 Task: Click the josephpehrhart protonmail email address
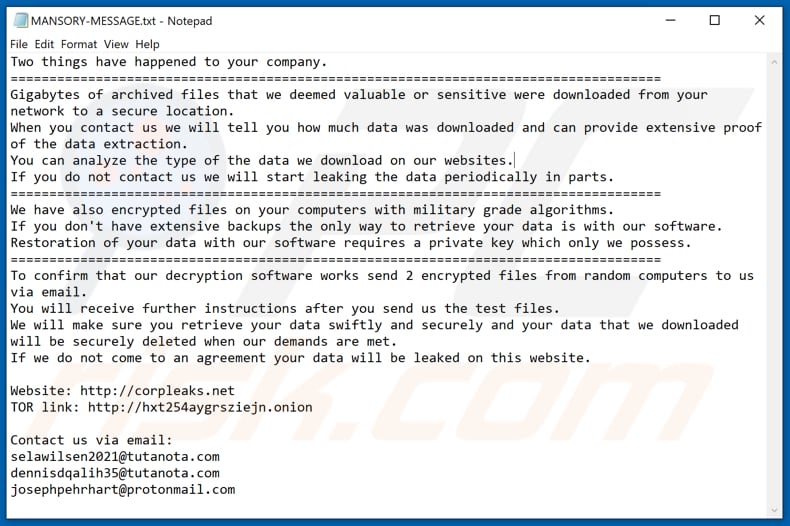[123, 489]
